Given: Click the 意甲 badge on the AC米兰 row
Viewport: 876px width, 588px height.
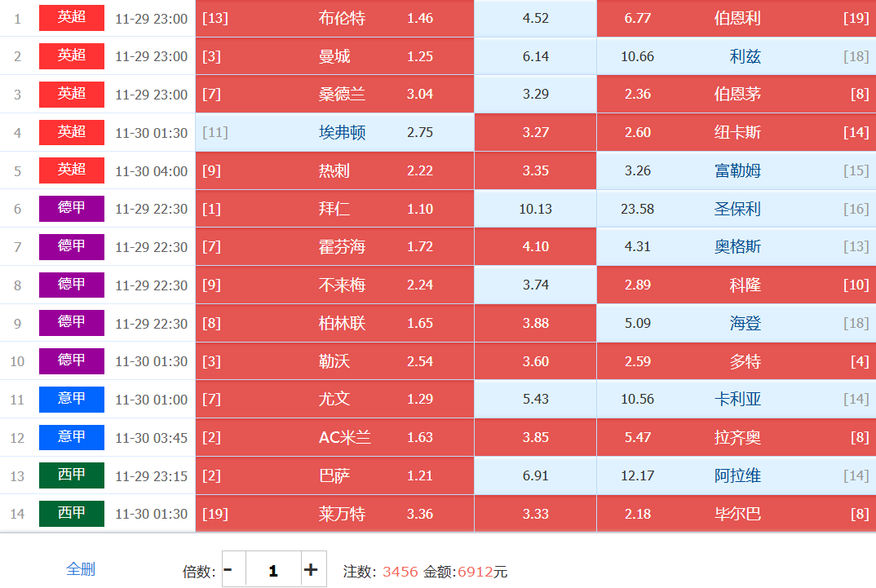Looking at the screenshot, I should point(72,438).
